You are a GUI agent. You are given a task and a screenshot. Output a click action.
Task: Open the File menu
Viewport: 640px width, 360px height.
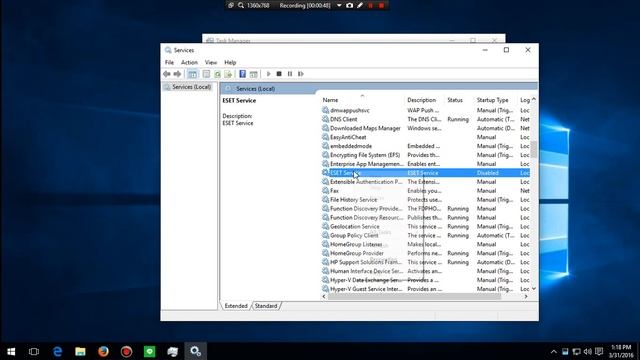point(169,62)
